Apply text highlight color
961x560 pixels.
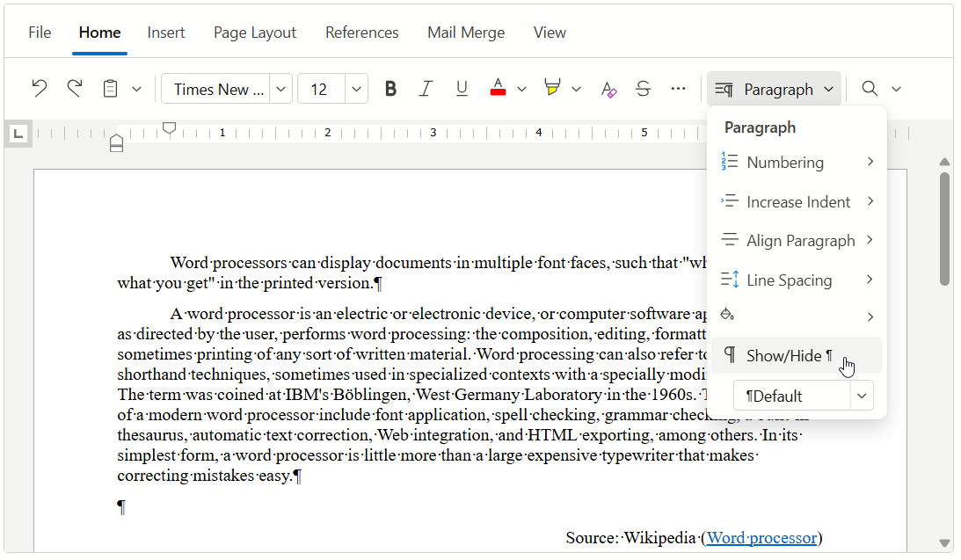552,88
